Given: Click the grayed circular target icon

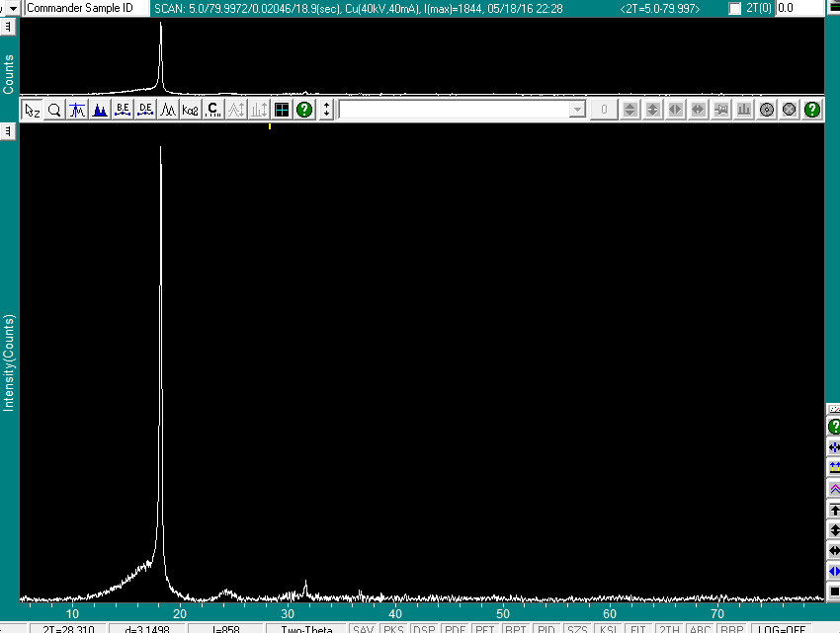Looking at the screenshot, I should click(x=767, y=110).
